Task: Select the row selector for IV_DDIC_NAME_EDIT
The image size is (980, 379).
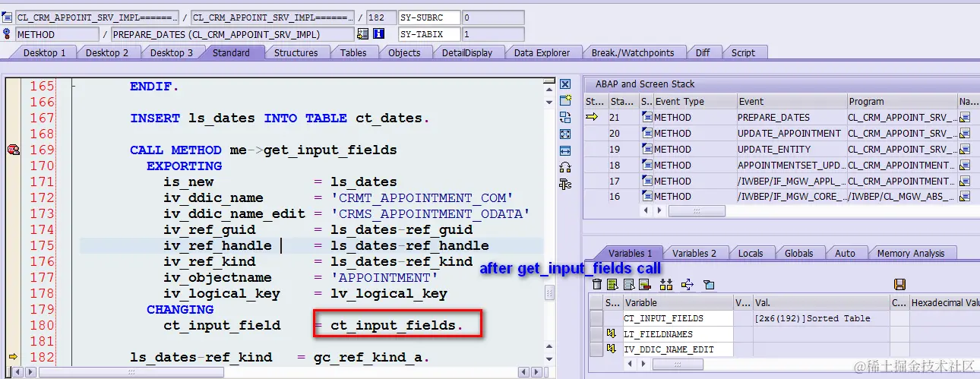Action: [x=596, y=349]
